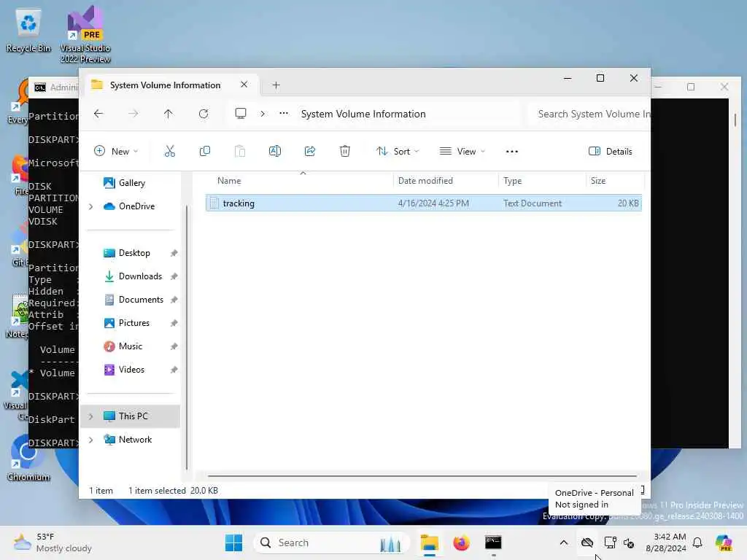
Task: Click the Rename icon
Action: click(275, 152)
